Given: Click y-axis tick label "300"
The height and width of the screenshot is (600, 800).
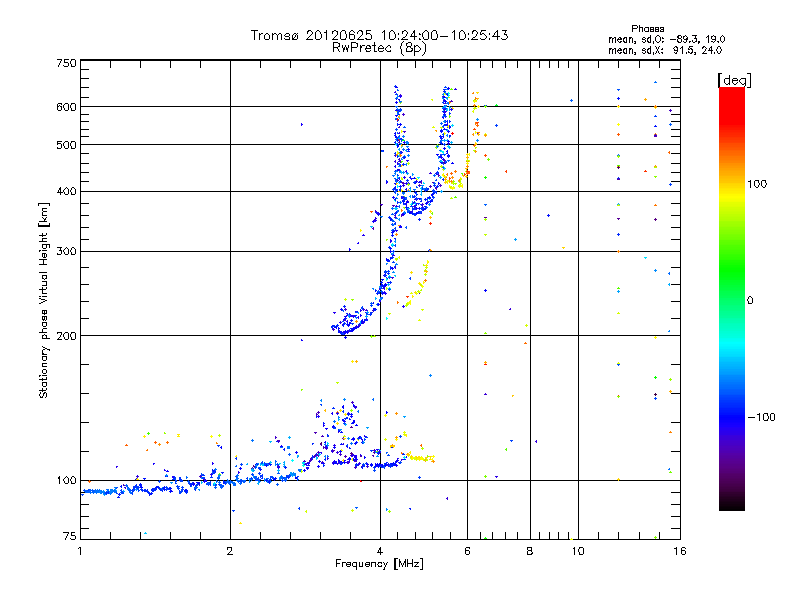Looking at the screenshot, I should (x=66, y=251).
